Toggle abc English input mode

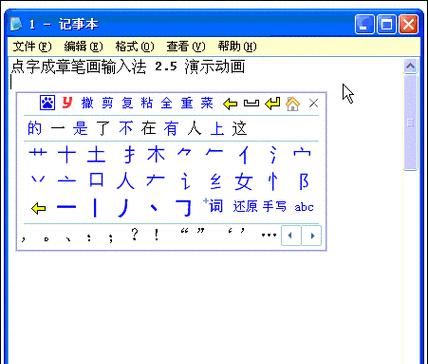pos(304,207)
